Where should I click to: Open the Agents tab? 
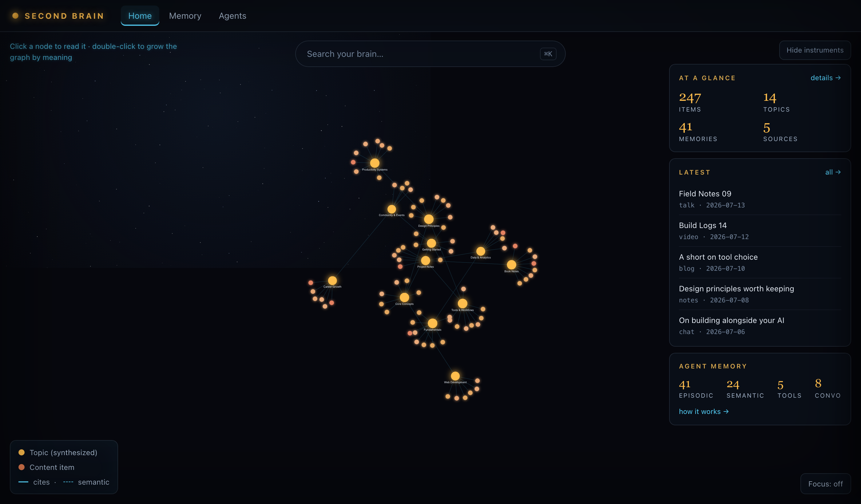coord(232,16)
